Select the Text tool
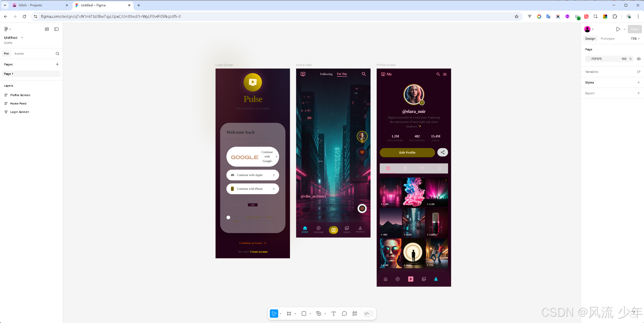This screenshot has width=644, height=323. [334, 314]
